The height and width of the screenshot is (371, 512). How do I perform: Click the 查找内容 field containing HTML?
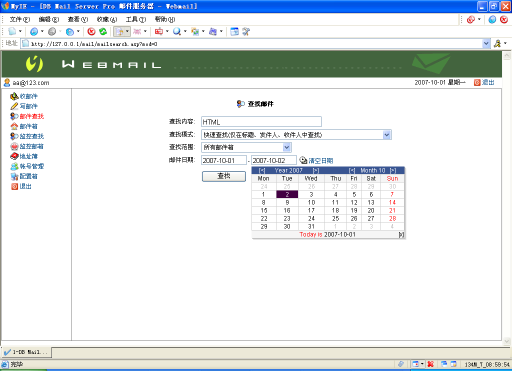click(261, 122)
